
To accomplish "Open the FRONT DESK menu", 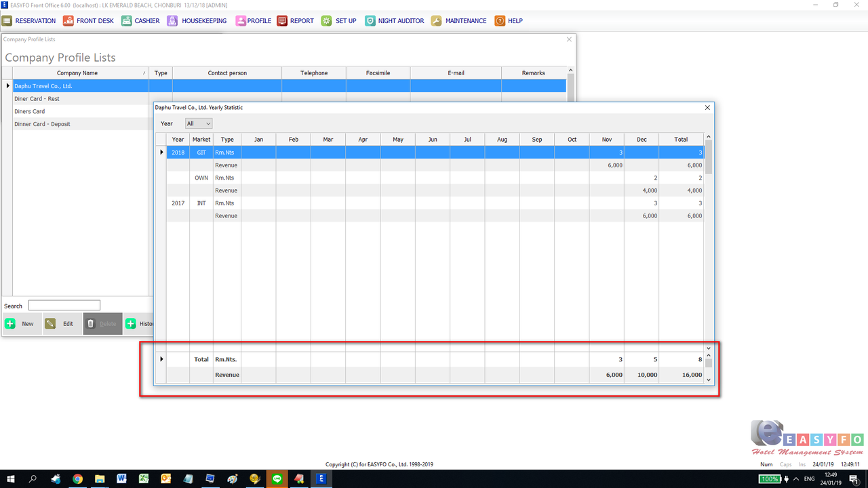I will pyautogui.click(x=89, y=21).
